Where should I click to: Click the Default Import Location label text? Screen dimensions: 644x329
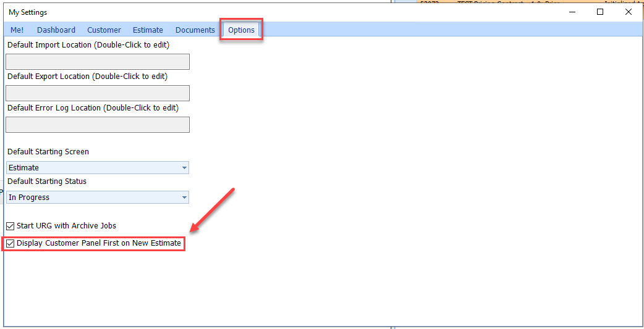88,44
